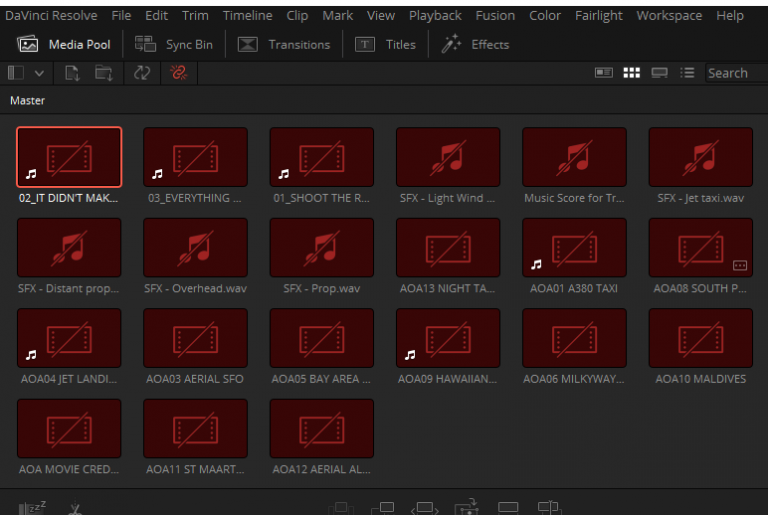Select the SFX - Prop.wav clip
Image resolution: width=768 pixels, height=515 pixels.
coord(322,247)
